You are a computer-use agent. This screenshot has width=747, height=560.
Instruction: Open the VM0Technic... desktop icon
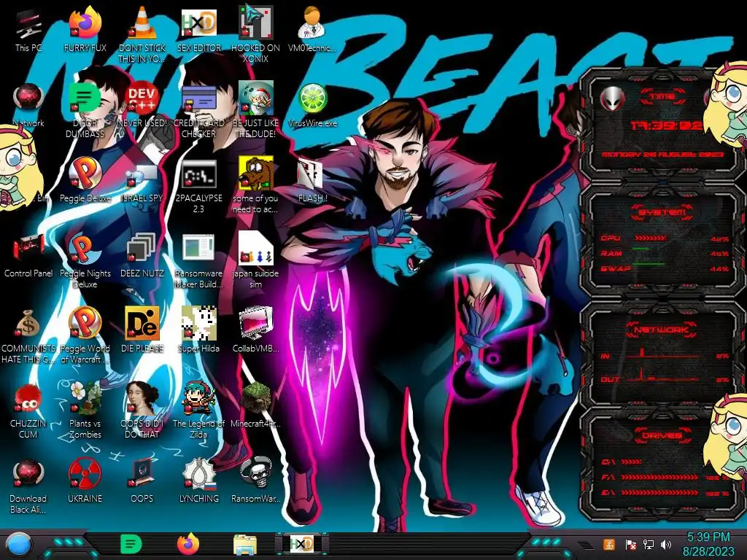point(312,29)
